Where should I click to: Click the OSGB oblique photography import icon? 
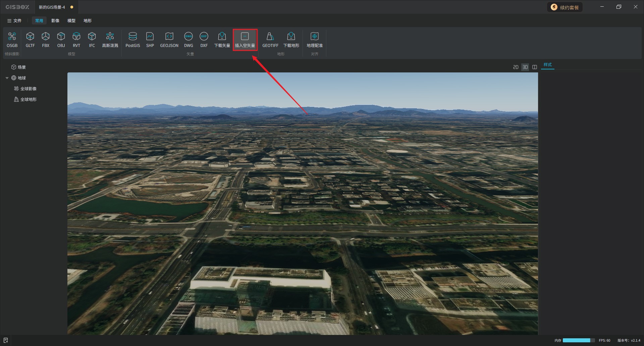(x=12, y=40)
